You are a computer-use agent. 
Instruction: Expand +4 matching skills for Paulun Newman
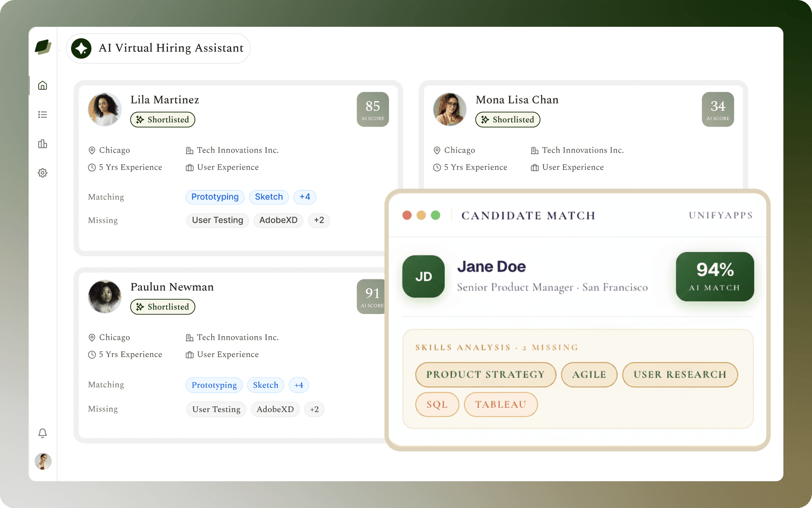pyautogui.click(x=299, y=385)
